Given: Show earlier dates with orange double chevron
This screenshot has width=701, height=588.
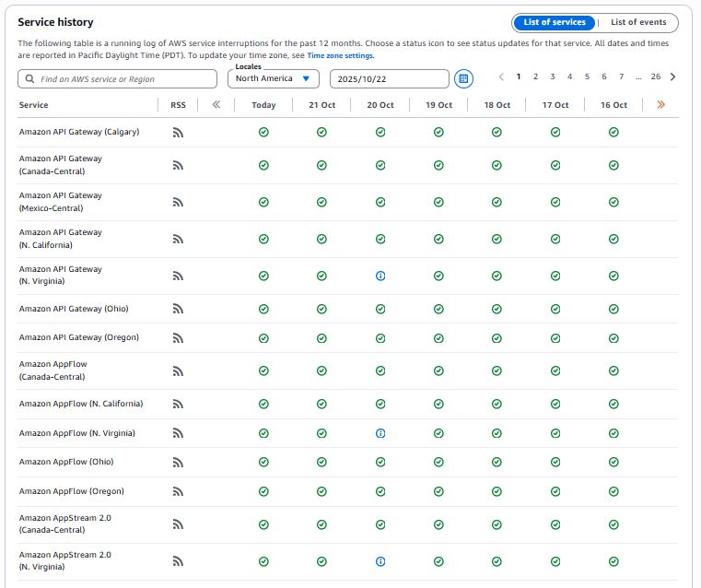Looking at the screenshot, I should (660, 105).
